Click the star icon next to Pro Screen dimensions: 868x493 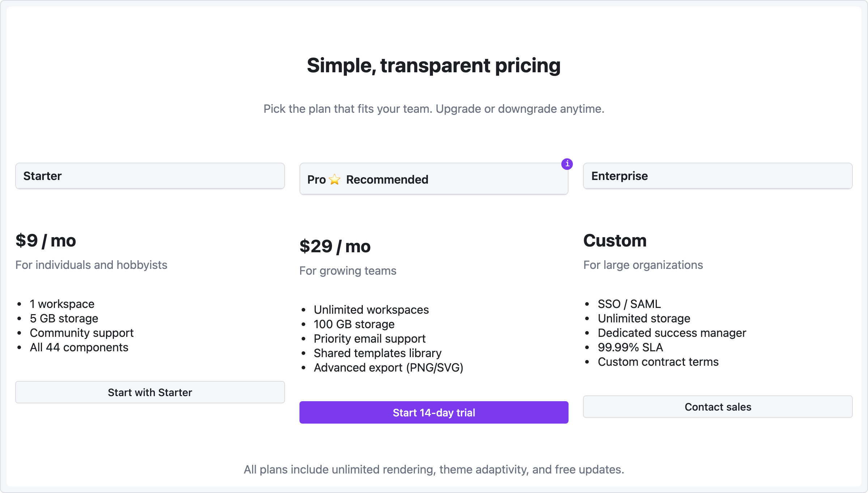(335, 179)
